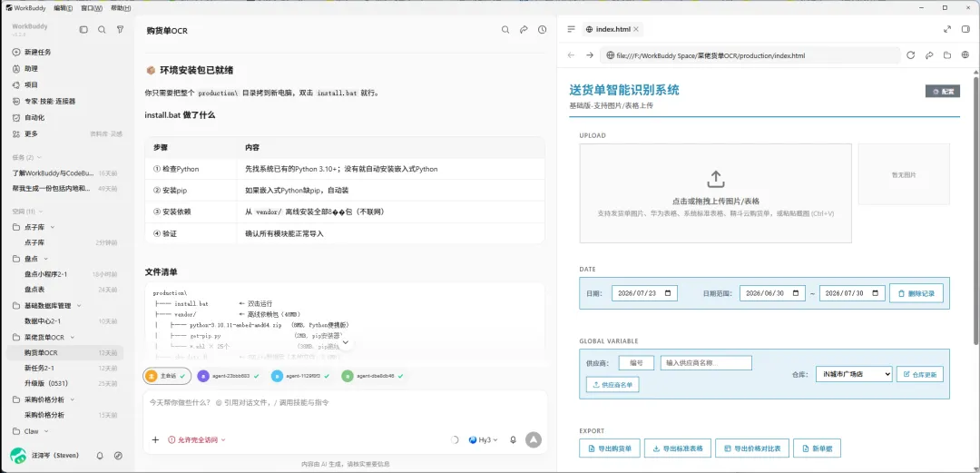The height and width of the screenshot is (473, 980).
Task: Open the 编辑(E) menu
Action: [63, 8]
